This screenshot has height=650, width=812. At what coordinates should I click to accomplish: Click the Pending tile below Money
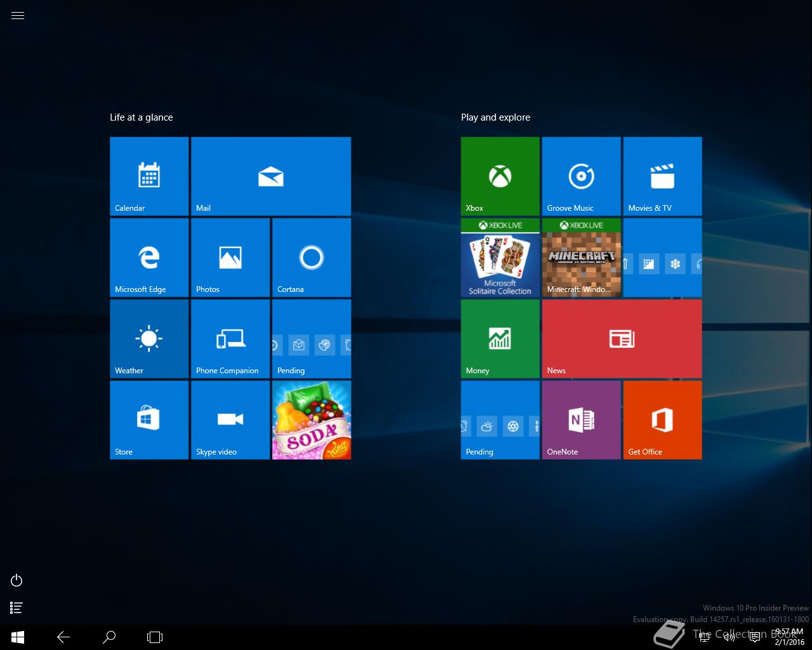point(501,420)
